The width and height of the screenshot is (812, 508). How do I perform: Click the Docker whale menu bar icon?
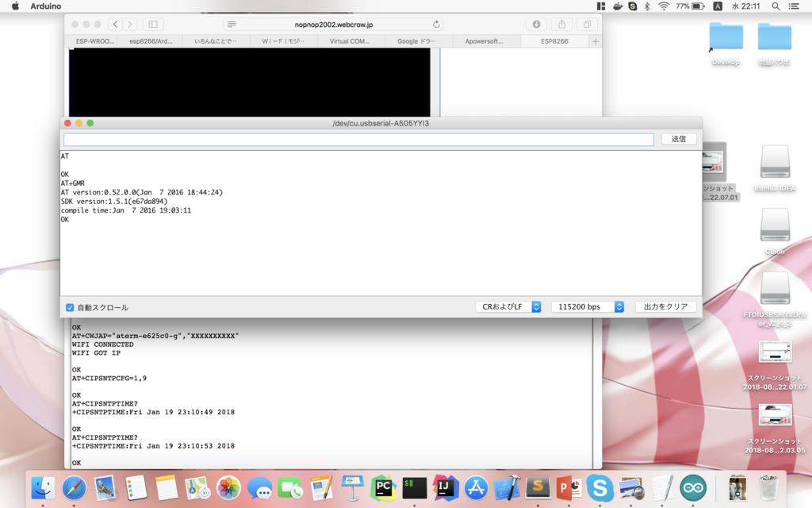coord(617,6)
